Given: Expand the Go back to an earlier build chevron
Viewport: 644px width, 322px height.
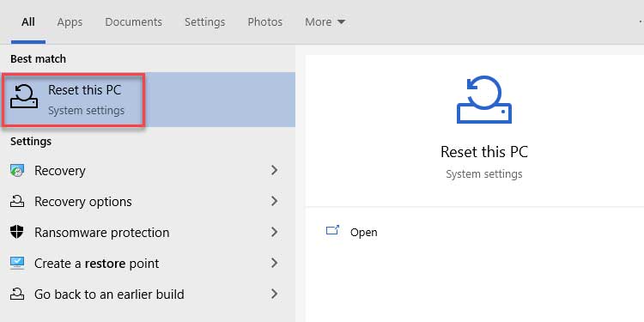Looking at the screenshot, I should (x=275, y=294).
